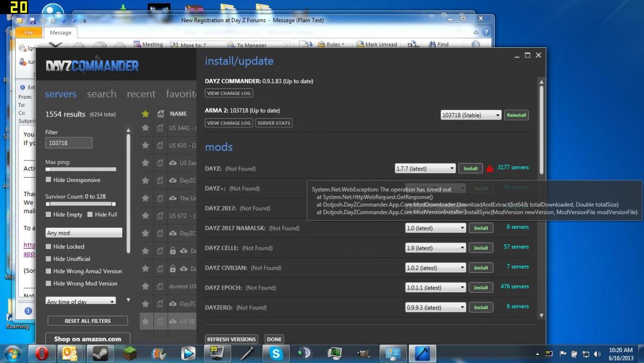This screenshot has width=644, height=363.
Task: Expand the DAYZ 1.7.7 version dropdown
Action: coord(425,168)
